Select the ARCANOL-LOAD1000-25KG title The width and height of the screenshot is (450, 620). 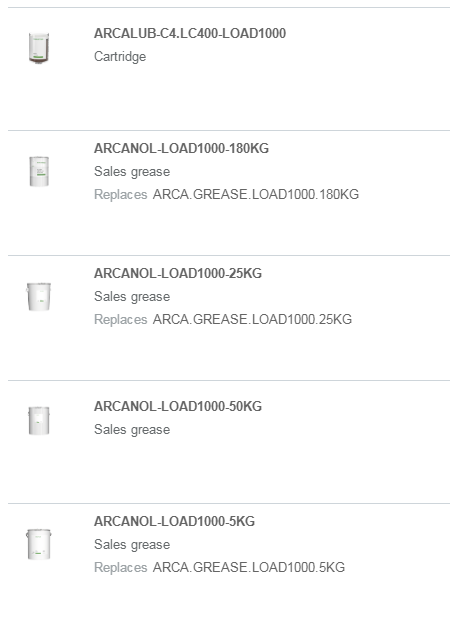178,273
